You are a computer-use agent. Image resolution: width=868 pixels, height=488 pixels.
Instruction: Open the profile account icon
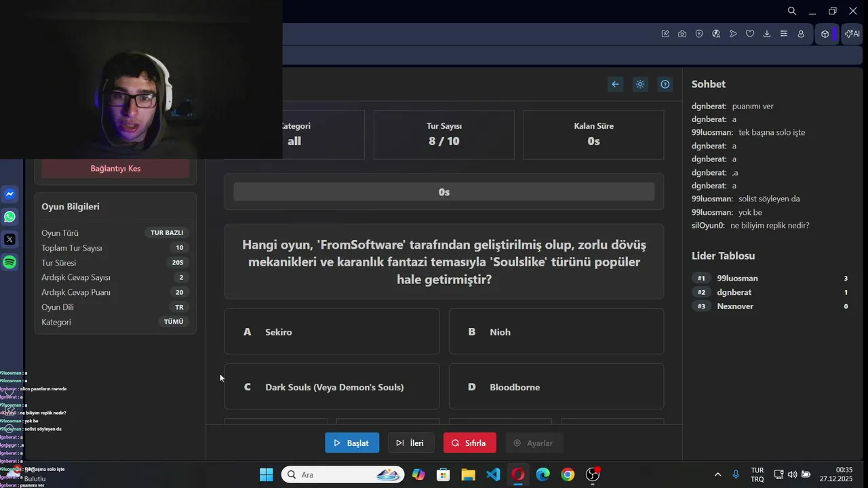click(x=801, y=34)
